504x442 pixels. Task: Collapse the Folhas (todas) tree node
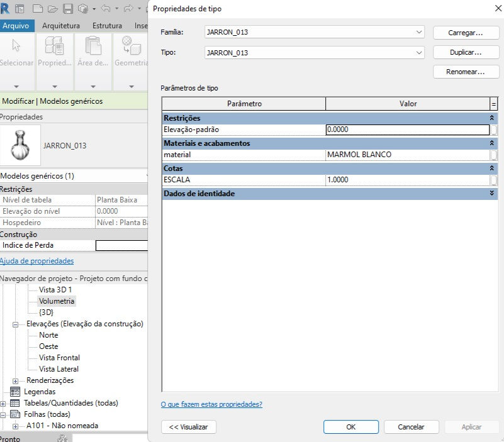pyautogui.click(x=3, y=415)
